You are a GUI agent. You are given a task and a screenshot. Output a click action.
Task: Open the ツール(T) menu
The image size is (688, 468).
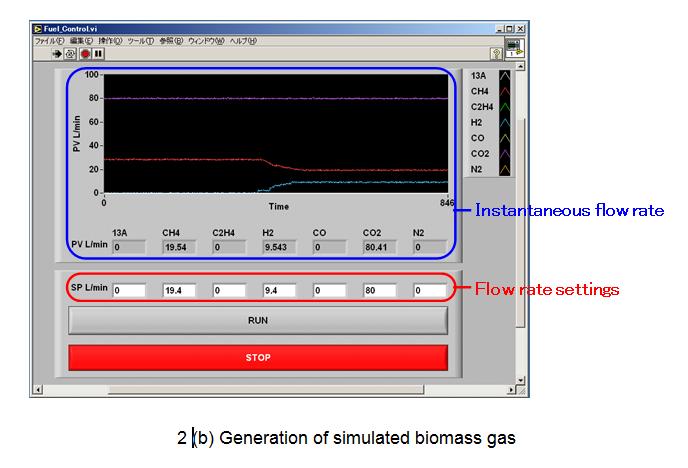point(140,41)
